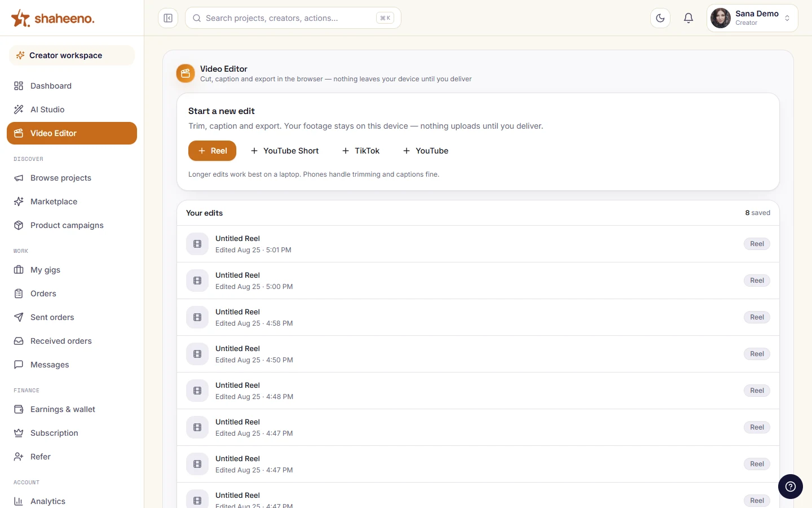Open Refer page
This screenshot has width=812, height=508.
click(x=72, y=457)
